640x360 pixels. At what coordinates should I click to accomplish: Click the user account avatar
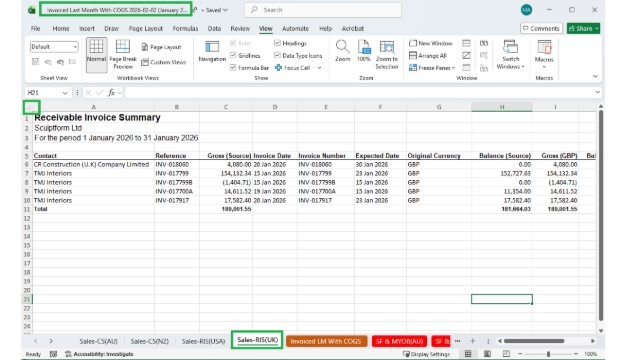[x=526, y=10]
